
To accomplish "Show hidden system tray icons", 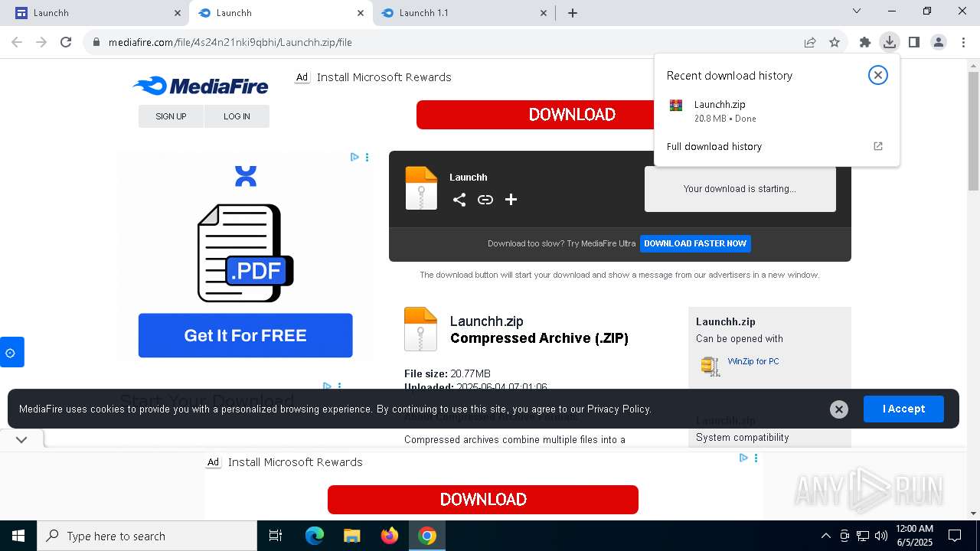I will tap(825, 536).
